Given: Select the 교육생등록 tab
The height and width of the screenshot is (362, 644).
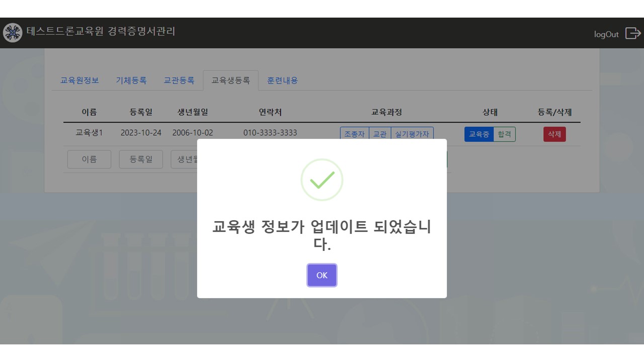Looking at the screenshot, I should coord(230,80).
